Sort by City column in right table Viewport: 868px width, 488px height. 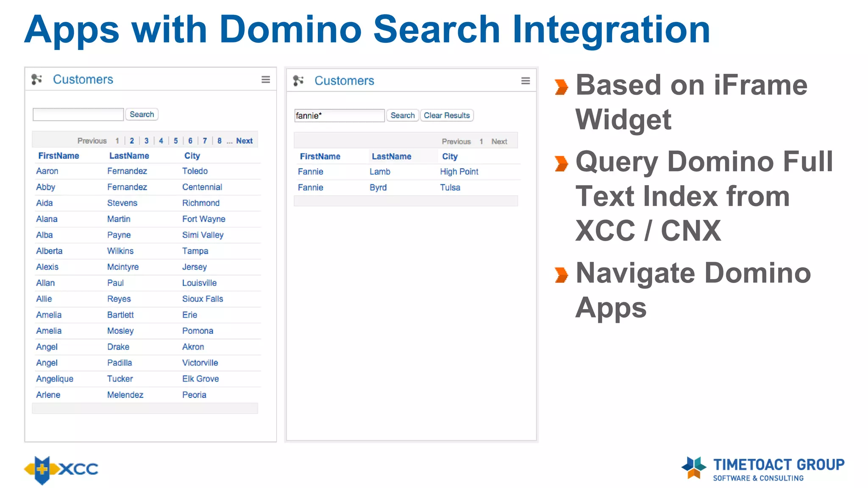(450, 157)
